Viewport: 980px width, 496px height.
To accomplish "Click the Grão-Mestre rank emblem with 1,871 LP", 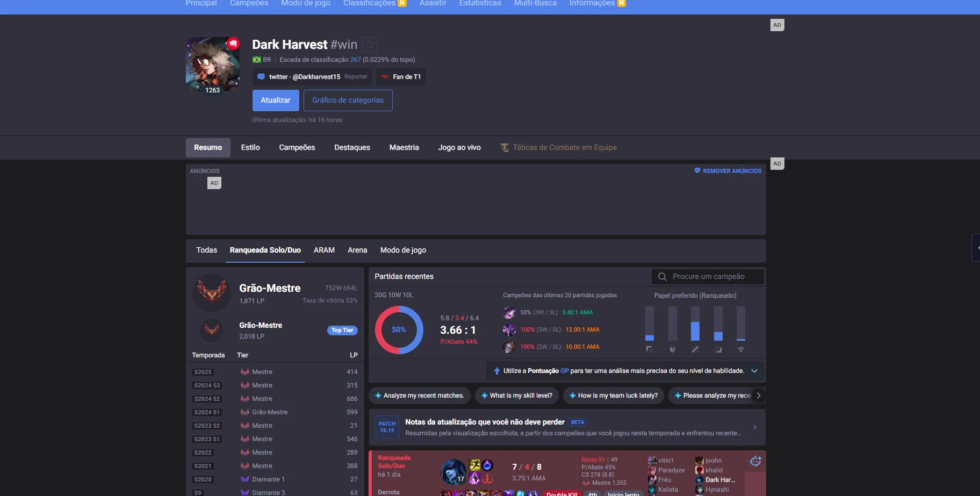I will tap(212, 293).
